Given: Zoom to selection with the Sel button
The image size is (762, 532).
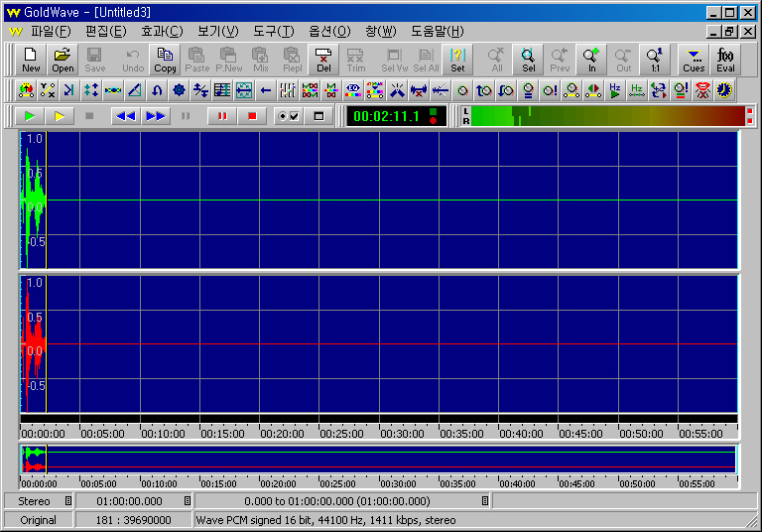Looking at the screenshot, I should 528,60.
